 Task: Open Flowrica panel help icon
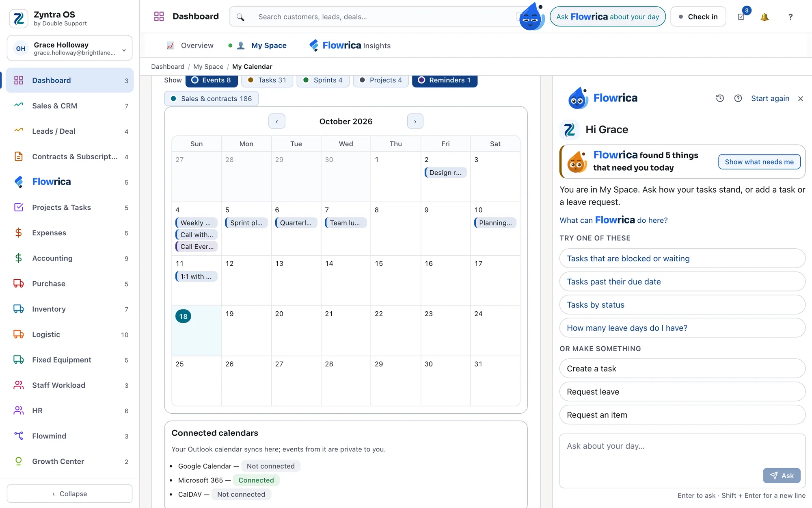pyautogui.click(x=738, y=98)
